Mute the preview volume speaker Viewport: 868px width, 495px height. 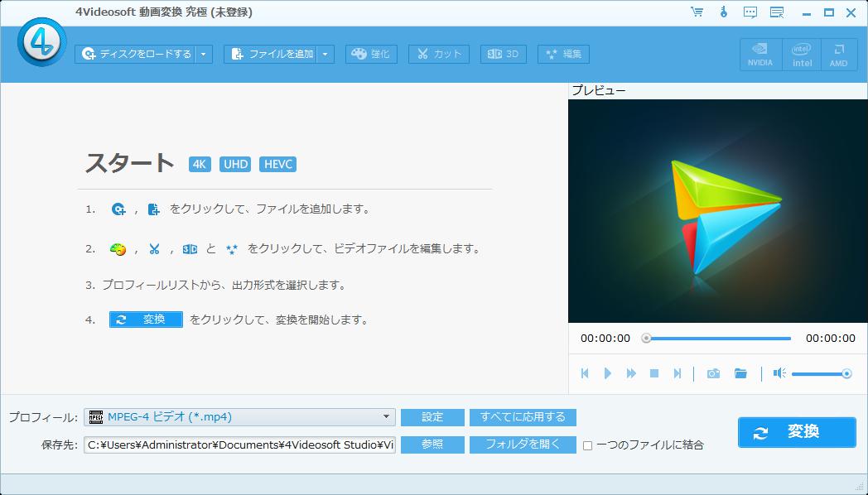tap(779, 374)
